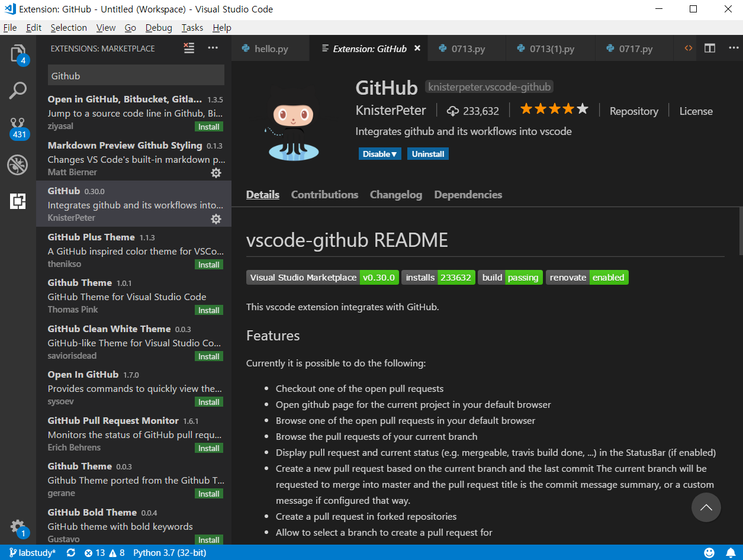This screenshot has width=743, height=560.
Task: Open Source Control view with 431 badge
Action: pyautogui.click(x=18, y=128)
